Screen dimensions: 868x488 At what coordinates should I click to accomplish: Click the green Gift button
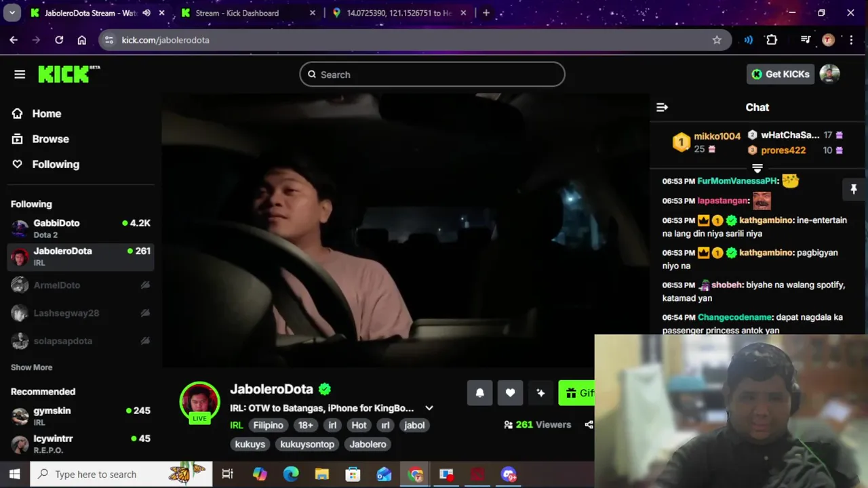(x=576, y=392)
